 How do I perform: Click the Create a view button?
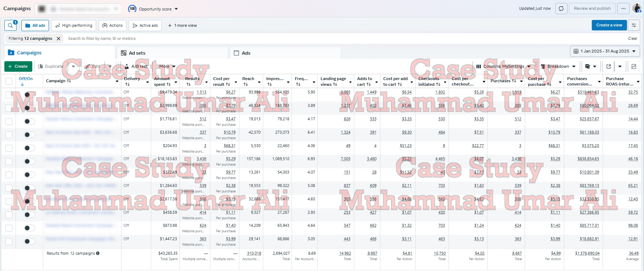(609, 25)
